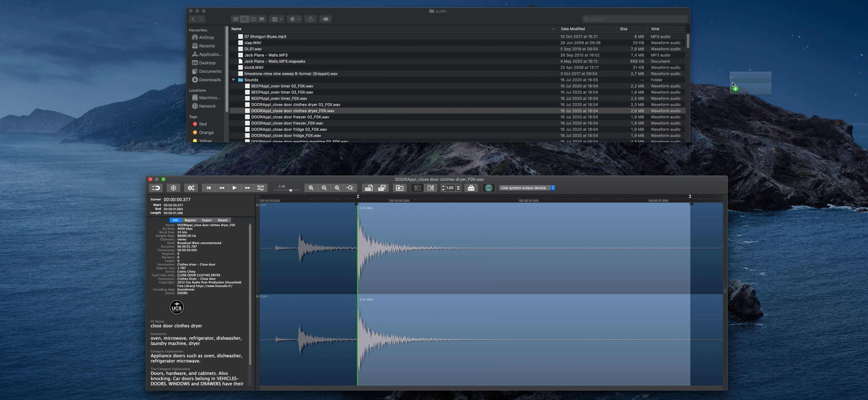Toggle the Auto Play button
This screenshot has width=868, height=400.
pyautogui.click(x=260, y=188)
